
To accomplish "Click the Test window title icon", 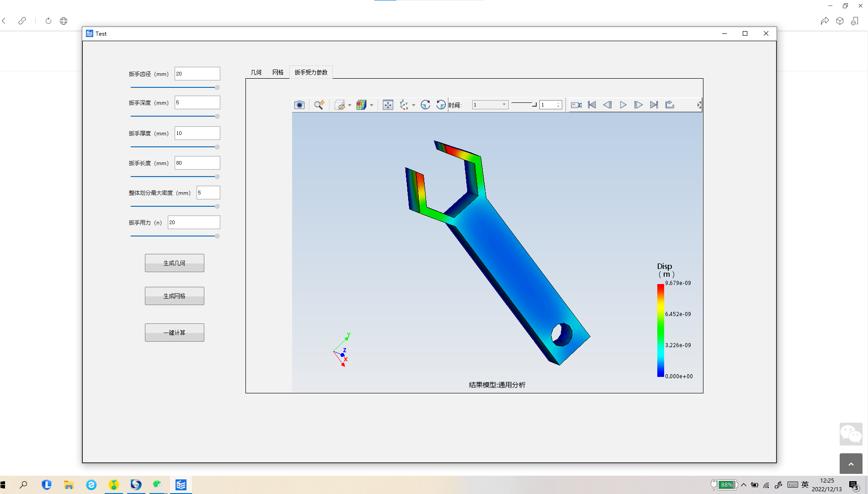I will point(90,33).
